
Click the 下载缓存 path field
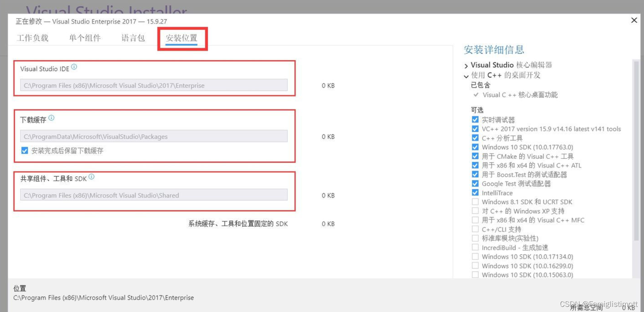(154, 136)
